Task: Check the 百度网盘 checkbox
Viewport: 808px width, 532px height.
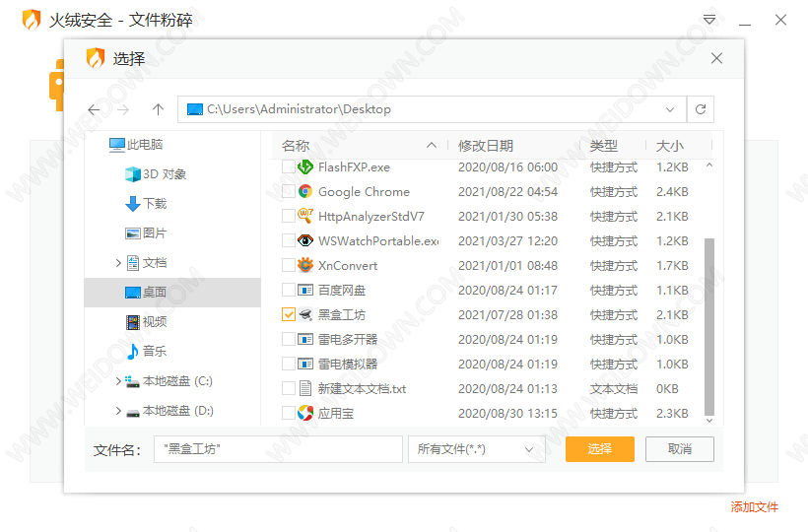Action: tap(288, 291)
